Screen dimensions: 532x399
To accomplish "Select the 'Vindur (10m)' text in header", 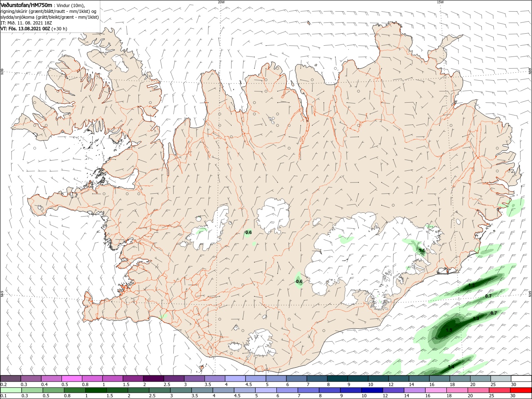I will point(69,5).
